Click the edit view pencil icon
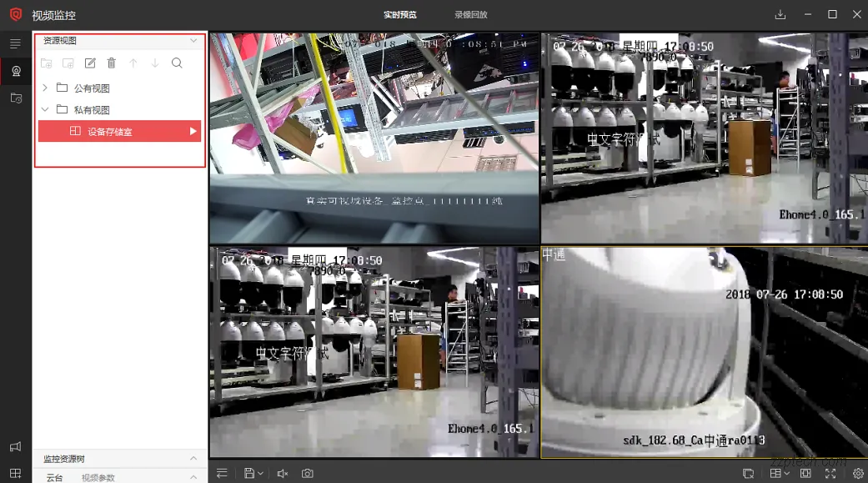 click(90, 63)
